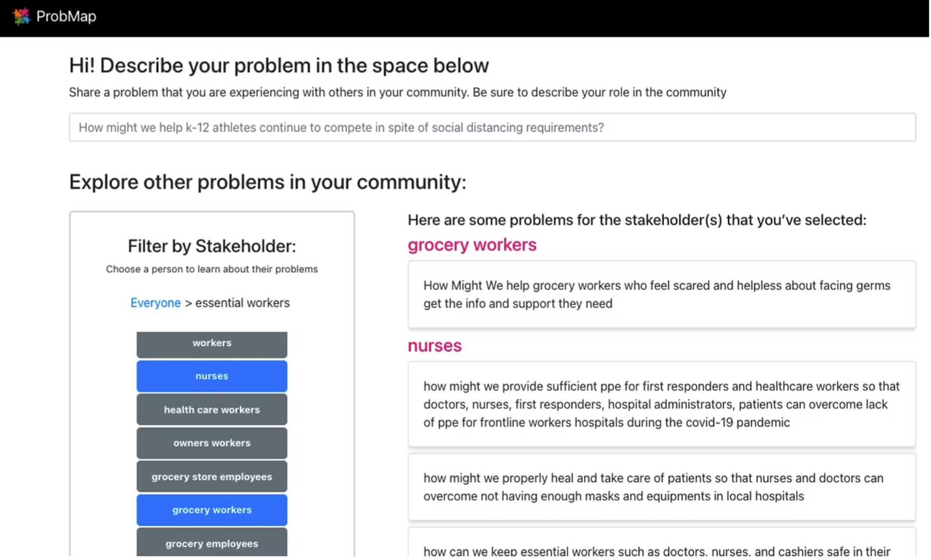Click the ProbMap title in header

pos(66,17)
